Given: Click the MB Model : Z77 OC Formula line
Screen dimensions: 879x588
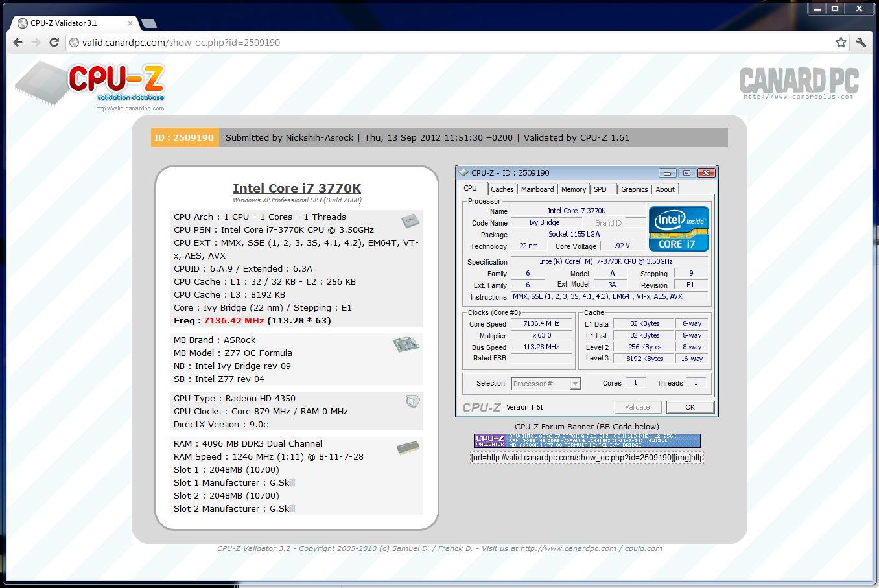Looking at the screenshot, I should 233,353.
